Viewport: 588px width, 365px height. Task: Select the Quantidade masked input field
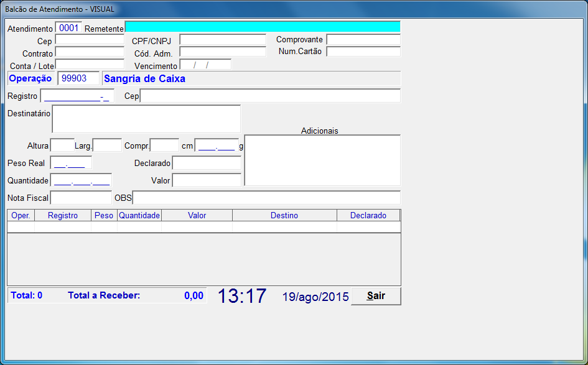[81, 180]
